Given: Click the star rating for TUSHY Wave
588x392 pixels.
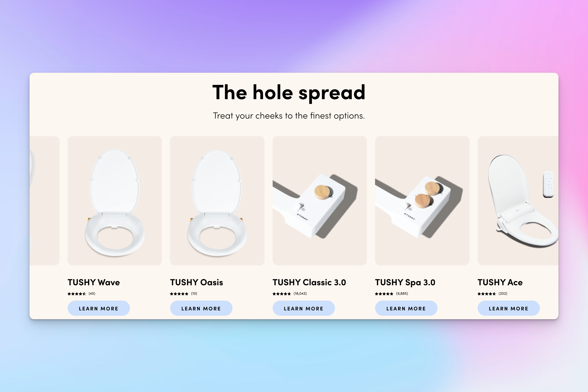Looking at the screenshot, I should tap(77, 294).
